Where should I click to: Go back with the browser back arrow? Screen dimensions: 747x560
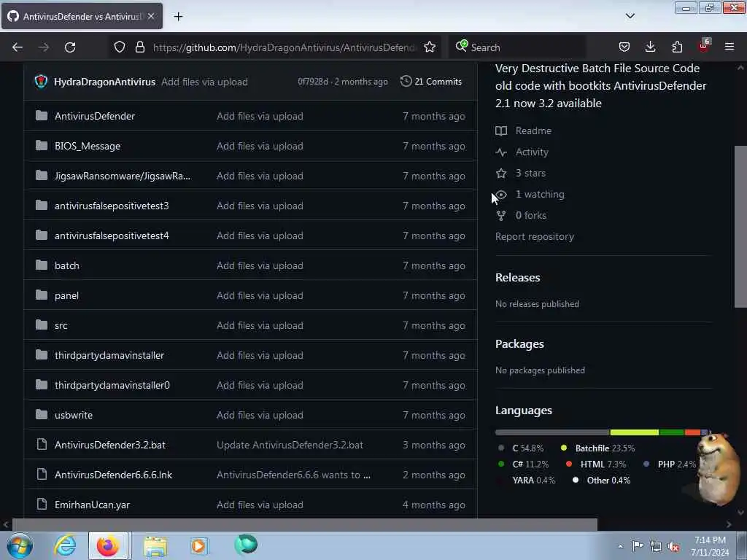(18, 47)
